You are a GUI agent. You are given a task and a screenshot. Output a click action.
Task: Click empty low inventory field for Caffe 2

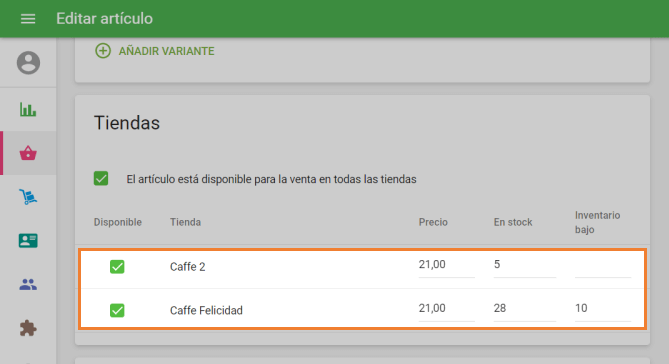tap(602, 265)
